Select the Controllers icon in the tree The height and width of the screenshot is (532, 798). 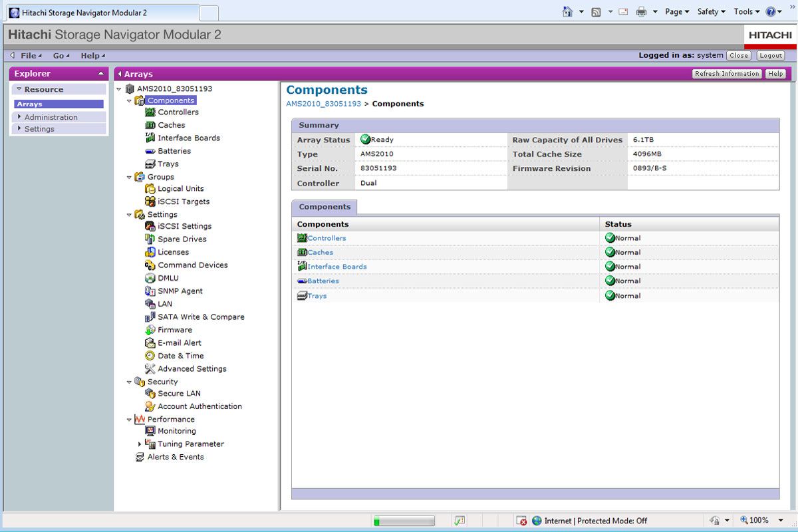(x=151, y=112)
